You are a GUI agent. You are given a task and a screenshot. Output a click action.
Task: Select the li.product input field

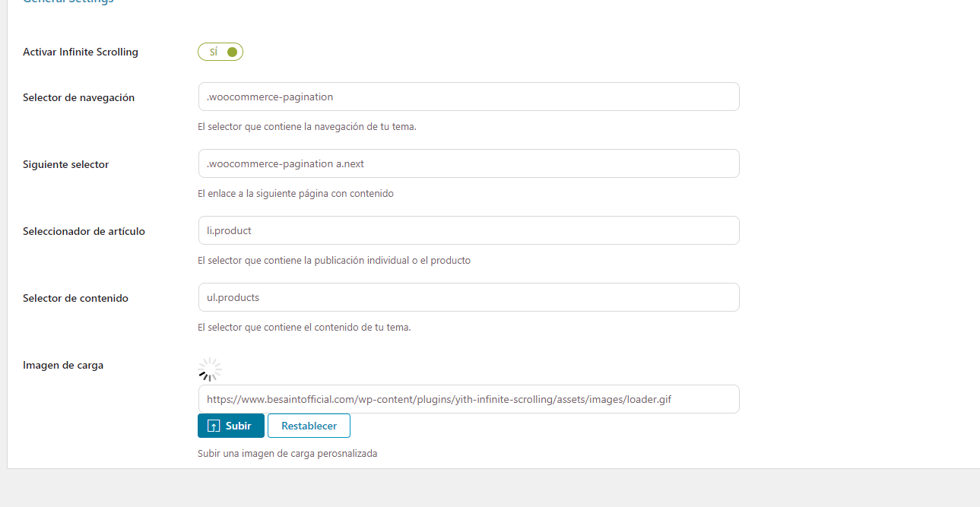468,230
